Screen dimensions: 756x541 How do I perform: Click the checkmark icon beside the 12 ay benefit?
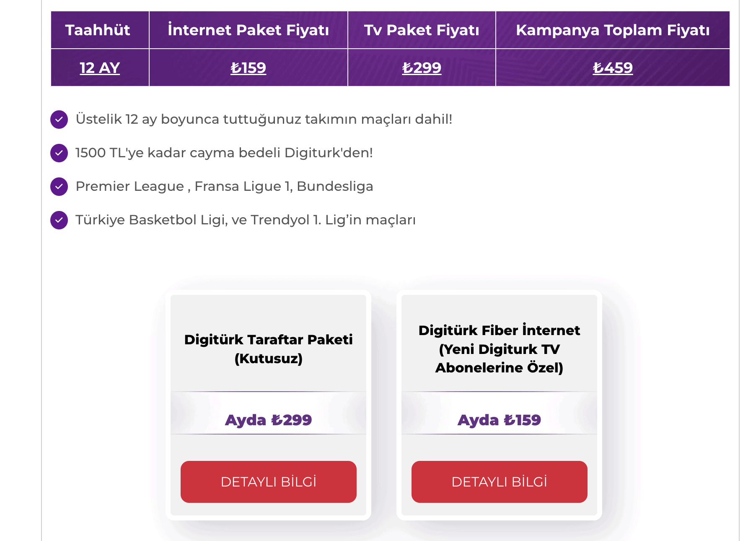coord(59,119)
